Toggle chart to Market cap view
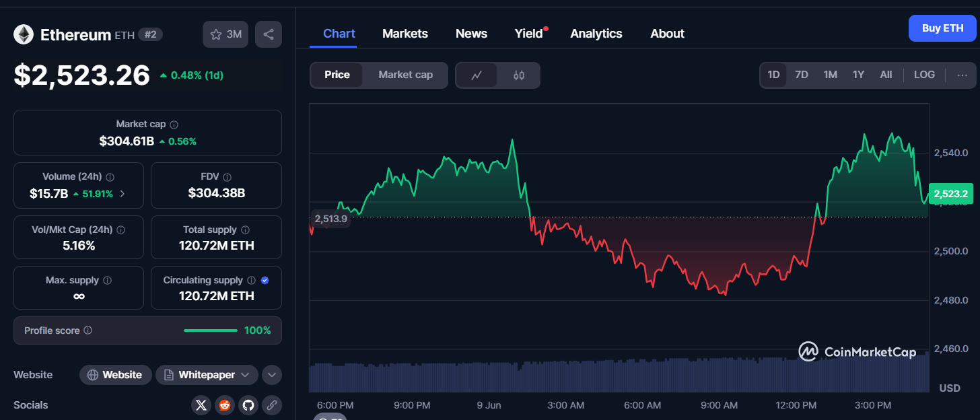Viewport: 980px width, 420px height. pos(405,75)
